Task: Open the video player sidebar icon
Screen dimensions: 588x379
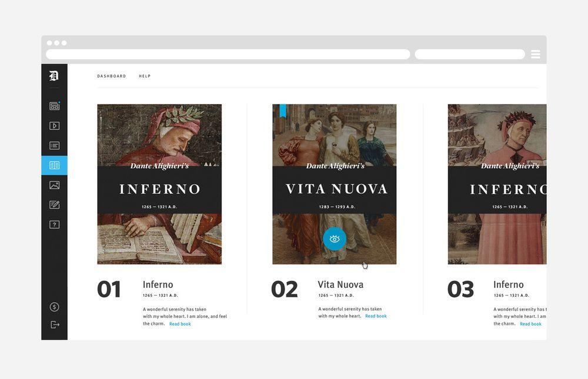Action: tap(54, 126)
